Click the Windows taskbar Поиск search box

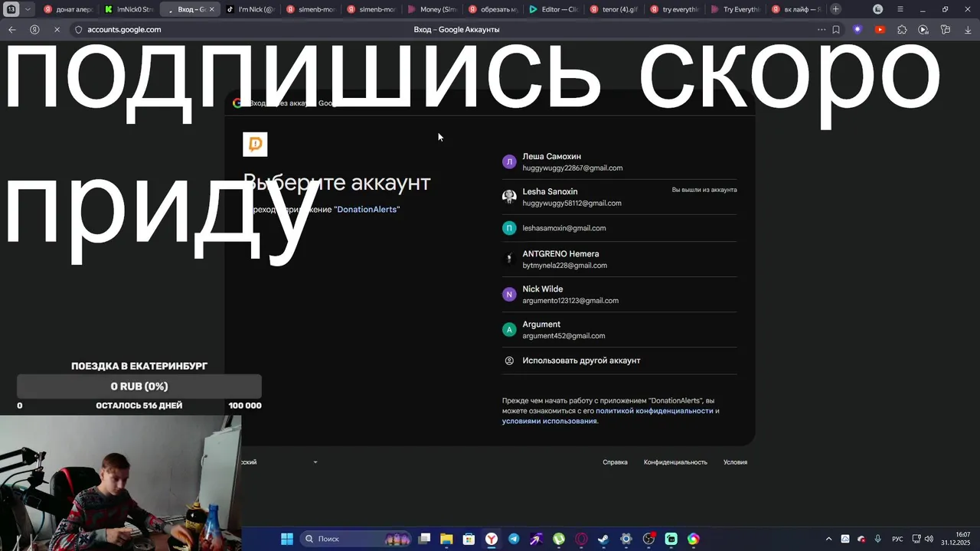(355, 539)
